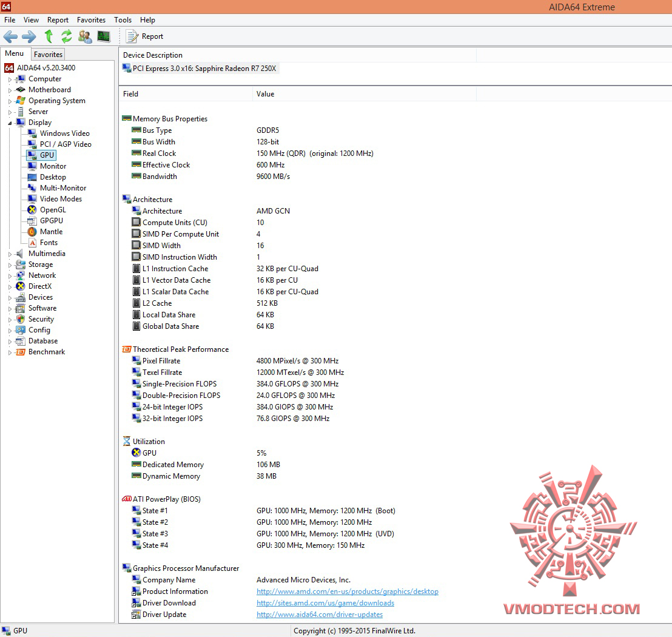Viewport: 672px width, 637px height.
Task: Click the green Up arrow icon
Action: [49, 36]
